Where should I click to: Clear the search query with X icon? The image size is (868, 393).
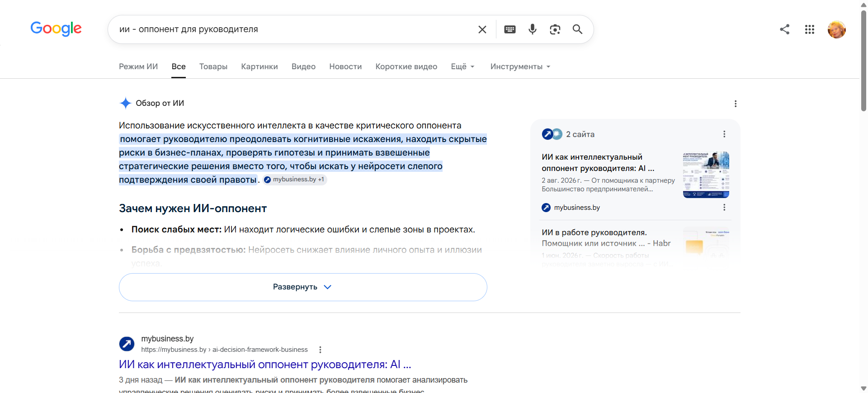[482, 29]
